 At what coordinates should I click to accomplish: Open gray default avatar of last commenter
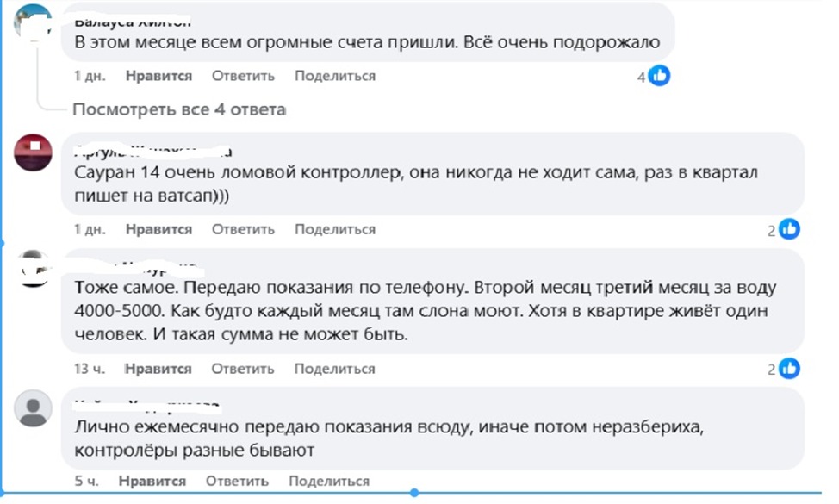34,408
